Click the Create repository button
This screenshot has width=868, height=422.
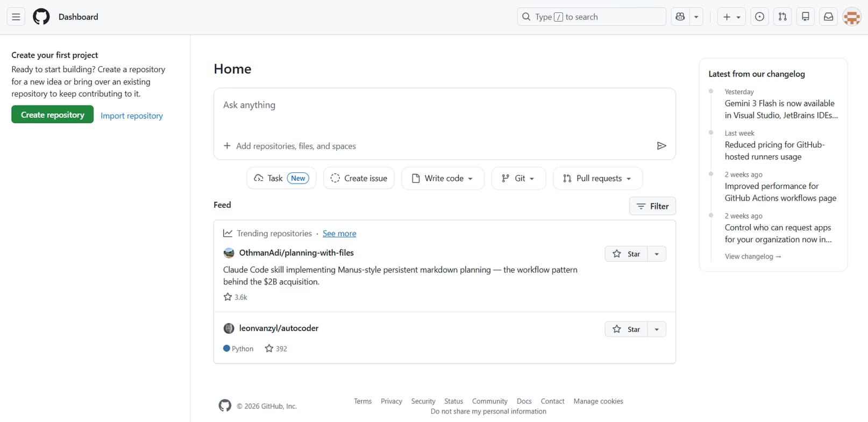click(53, 115)
